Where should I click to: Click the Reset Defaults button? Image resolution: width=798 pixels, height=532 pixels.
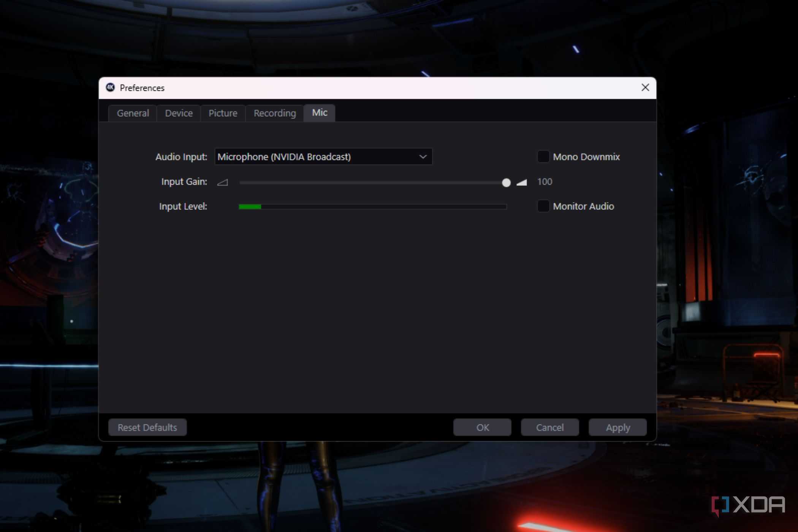point(147,427)
